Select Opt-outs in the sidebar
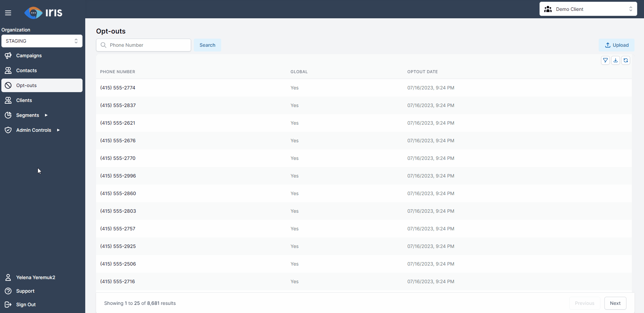 (x=42, y=85)
